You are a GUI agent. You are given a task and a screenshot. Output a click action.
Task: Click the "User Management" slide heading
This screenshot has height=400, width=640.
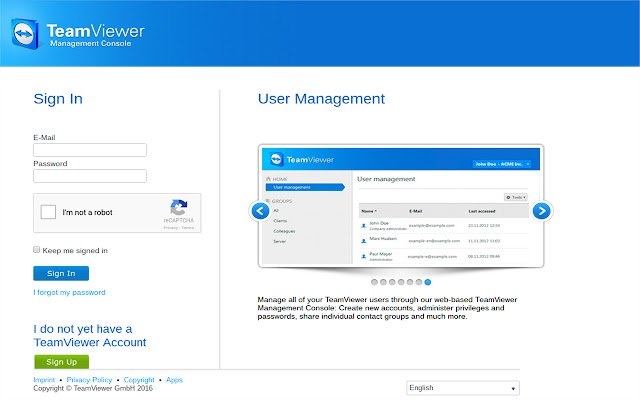pos(321,99)
